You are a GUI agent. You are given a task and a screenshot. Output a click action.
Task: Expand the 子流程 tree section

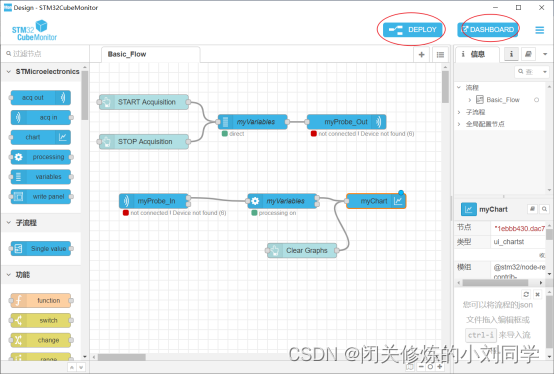459,112
